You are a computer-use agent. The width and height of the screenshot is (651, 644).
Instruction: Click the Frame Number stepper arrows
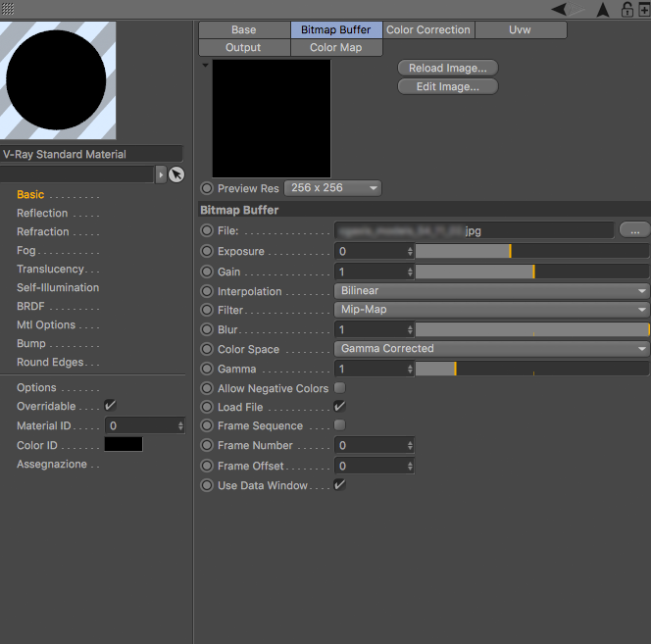coord(410,445)
